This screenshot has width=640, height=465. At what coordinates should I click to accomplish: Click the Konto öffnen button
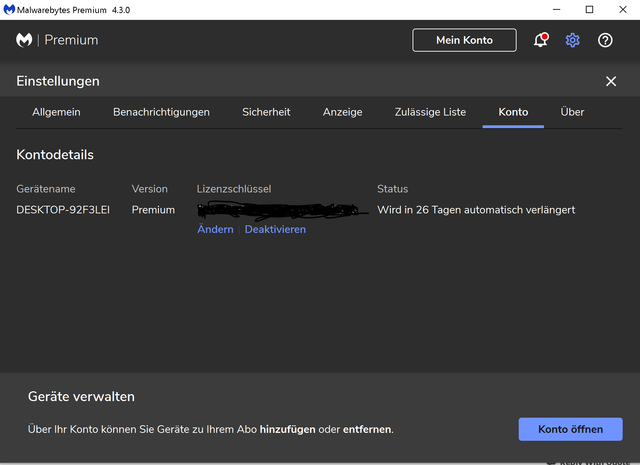tap(570, 429)
